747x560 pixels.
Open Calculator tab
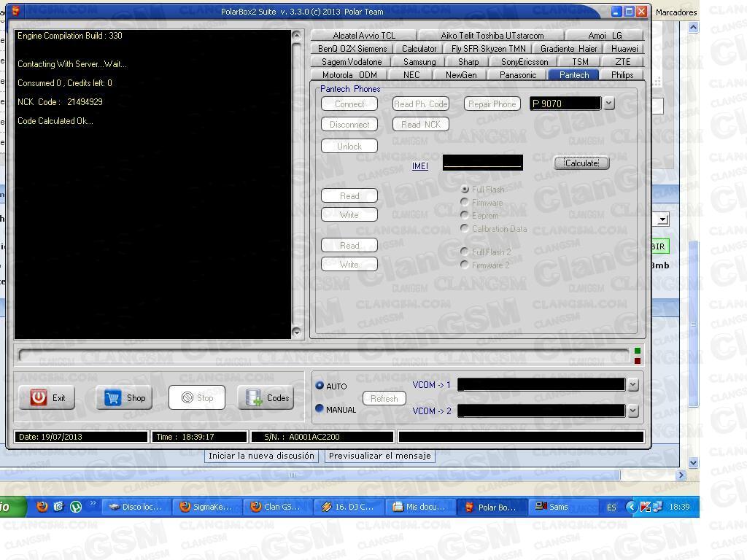[419, 49]
